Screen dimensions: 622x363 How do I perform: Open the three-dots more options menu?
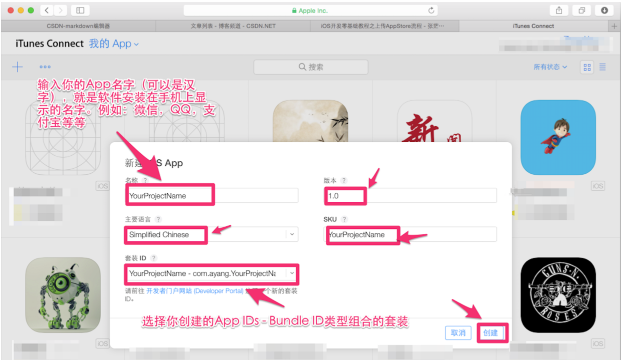(45, 67)
